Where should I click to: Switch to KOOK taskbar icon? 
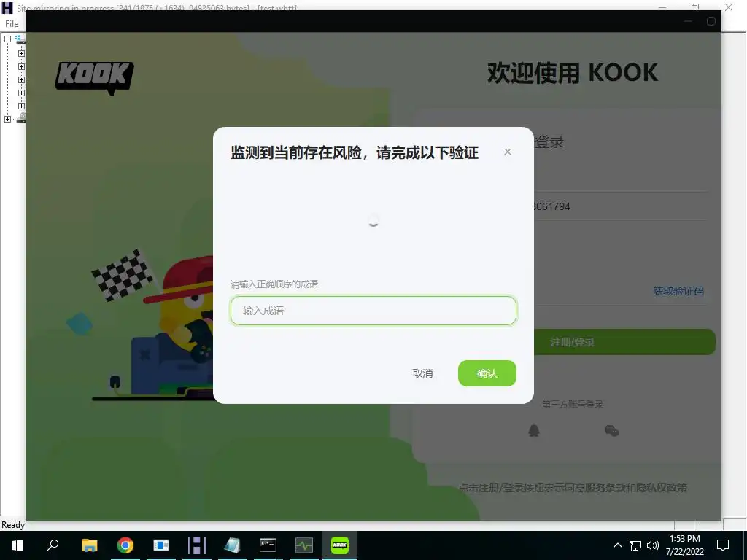[x=340, y=545]
